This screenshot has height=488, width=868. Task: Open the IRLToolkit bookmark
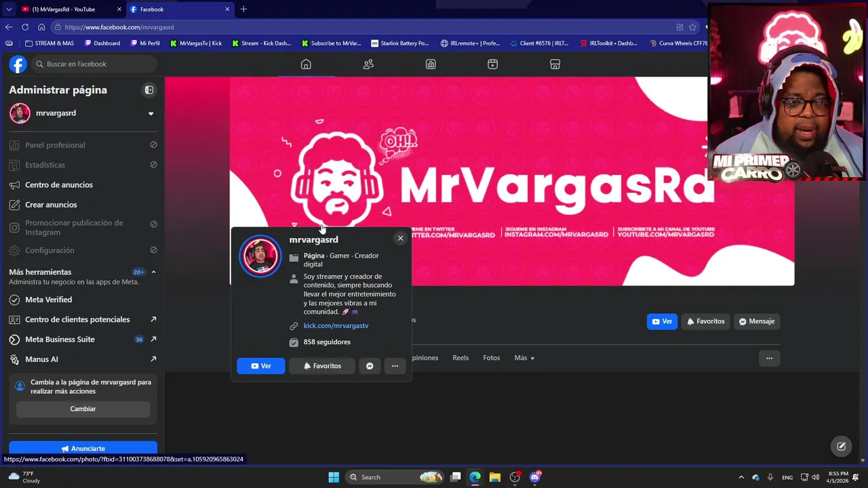(x=608, y=43)
